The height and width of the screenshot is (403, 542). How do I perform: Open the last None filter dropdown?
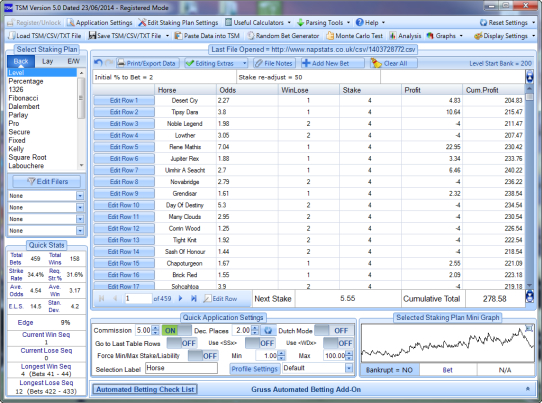(80, 231)
